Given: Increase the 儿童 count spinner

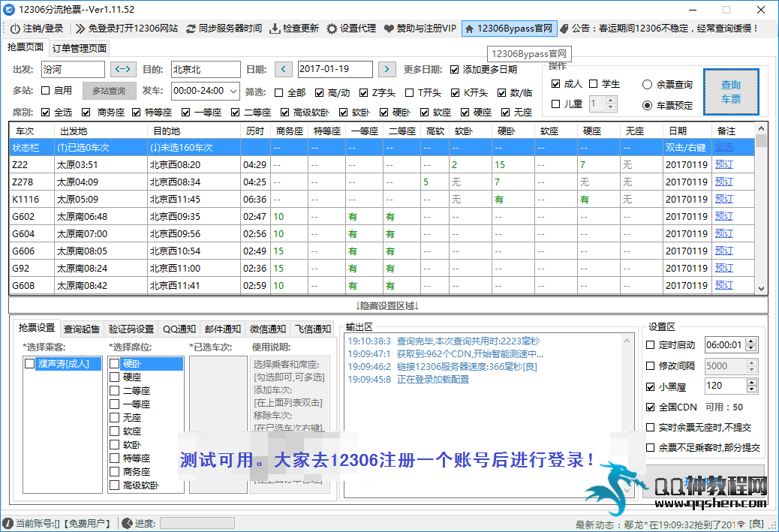Looking at the screenshot, I should click(x=611, y=101).
